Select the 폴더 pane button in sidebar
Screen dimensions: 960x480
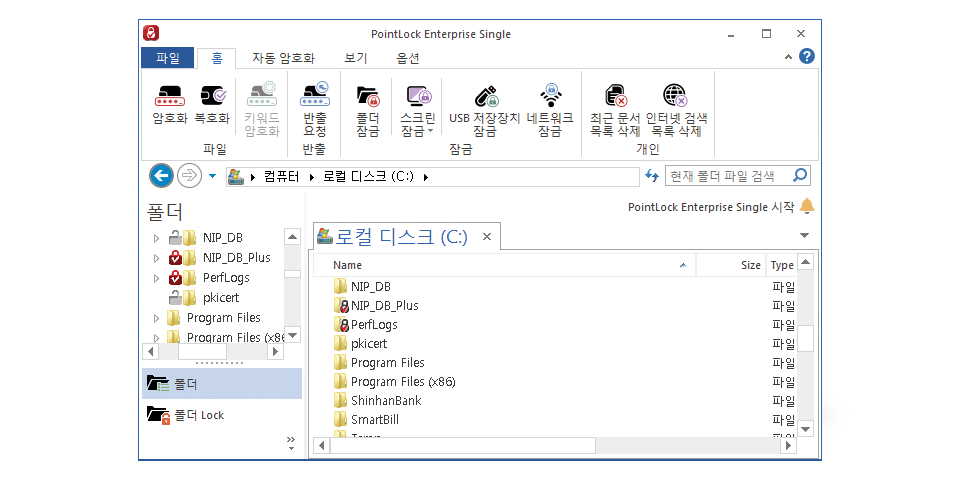click(222, 384)
